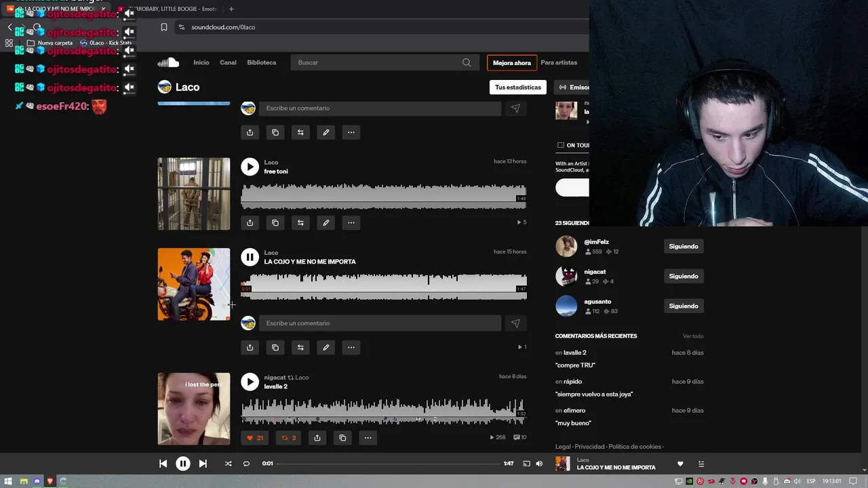Image resolution: width=868 pixels, height=488 pixels.
Task: Toggle repost on lavalle 2 track
Action: [288, 438]
